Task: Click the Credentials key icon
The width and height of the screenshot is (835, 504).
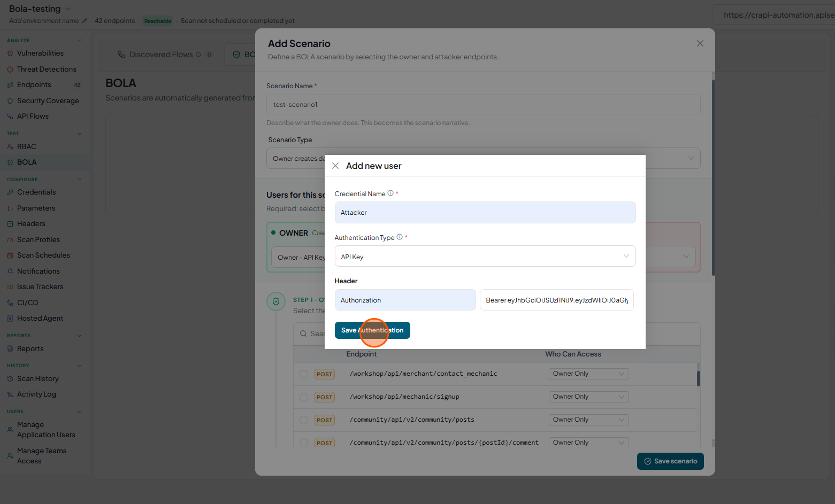Action: pos(10,192)
